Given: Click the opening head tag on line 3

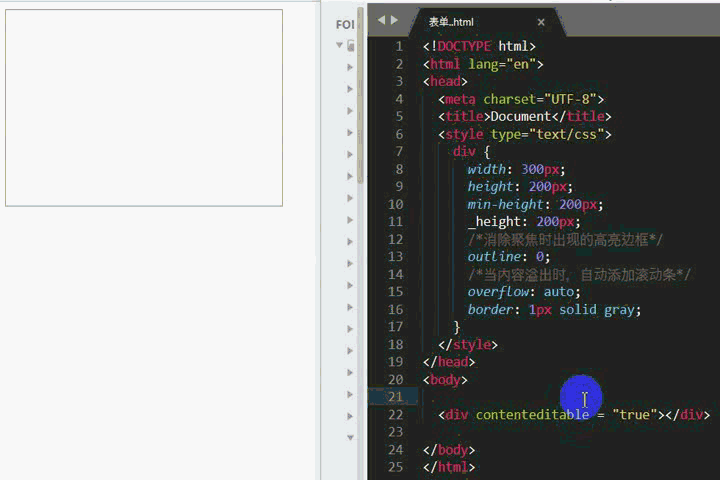Looking at the screenshot, I should point(445,81).
